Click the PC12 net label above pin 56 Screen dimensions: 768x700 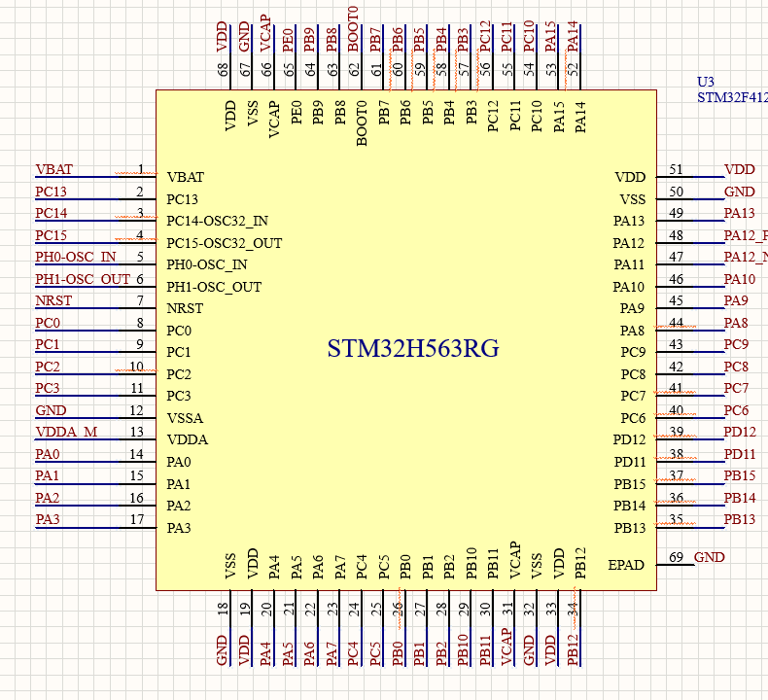point(485,37)
